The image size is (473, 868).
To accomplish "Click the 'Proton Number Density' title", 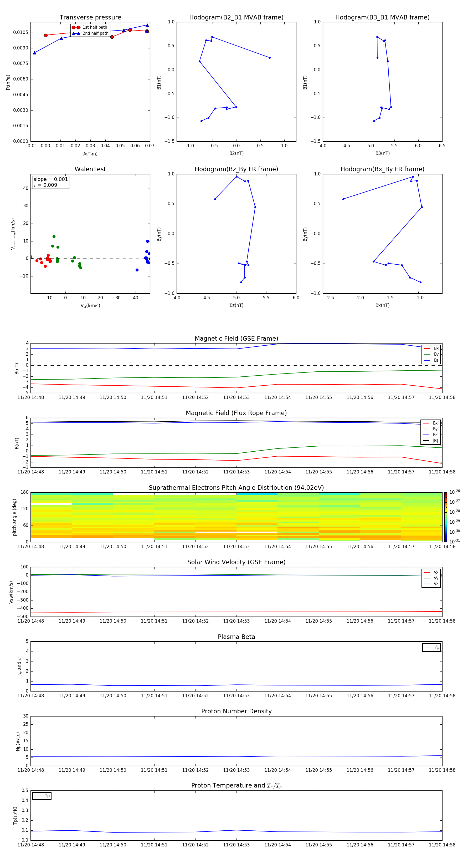I will point(236,712).
